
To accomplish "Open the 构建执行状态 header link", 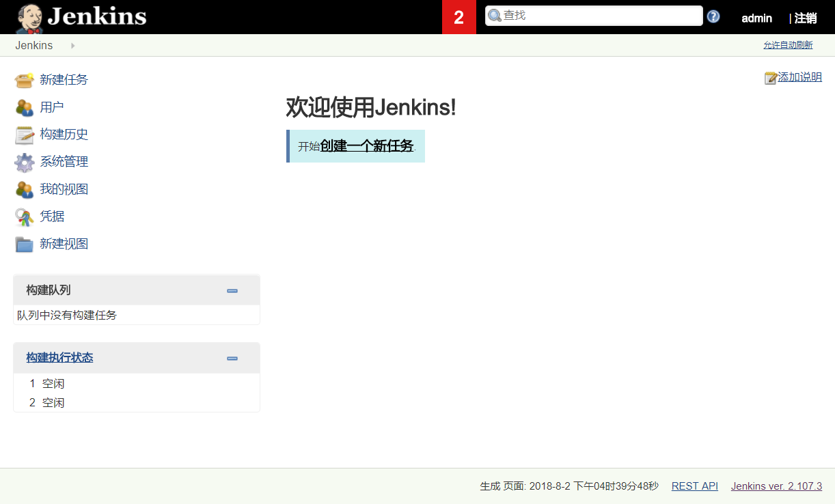I will (59, 358).
